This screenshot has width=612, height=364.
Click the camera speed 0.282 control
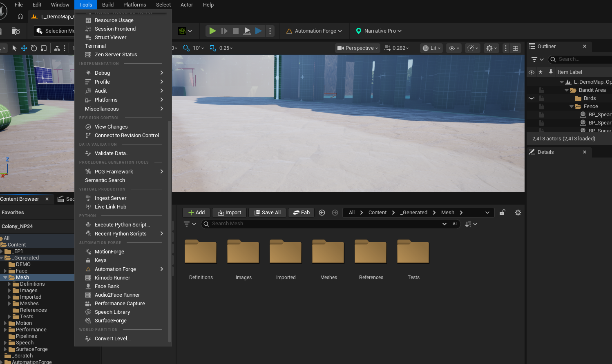point(396,48)
